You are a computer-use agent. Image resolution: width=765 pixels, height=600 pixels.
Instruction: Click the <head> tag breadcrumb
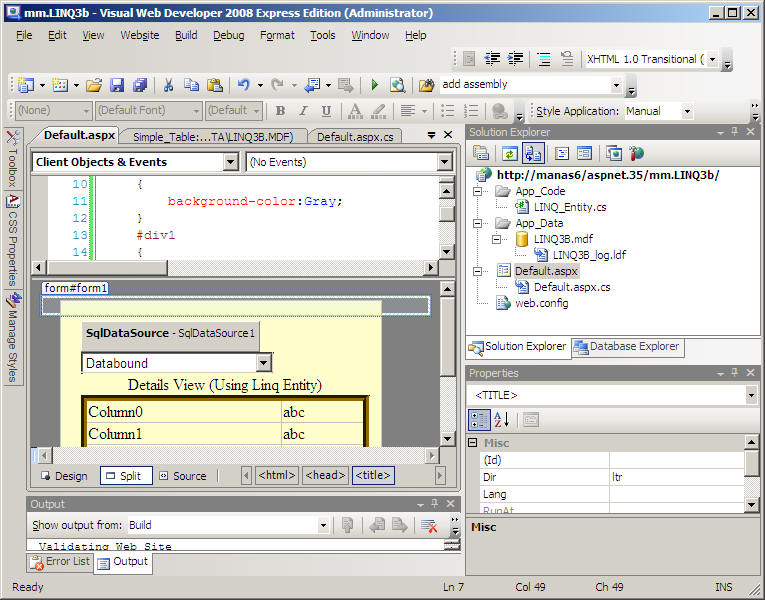325,475
